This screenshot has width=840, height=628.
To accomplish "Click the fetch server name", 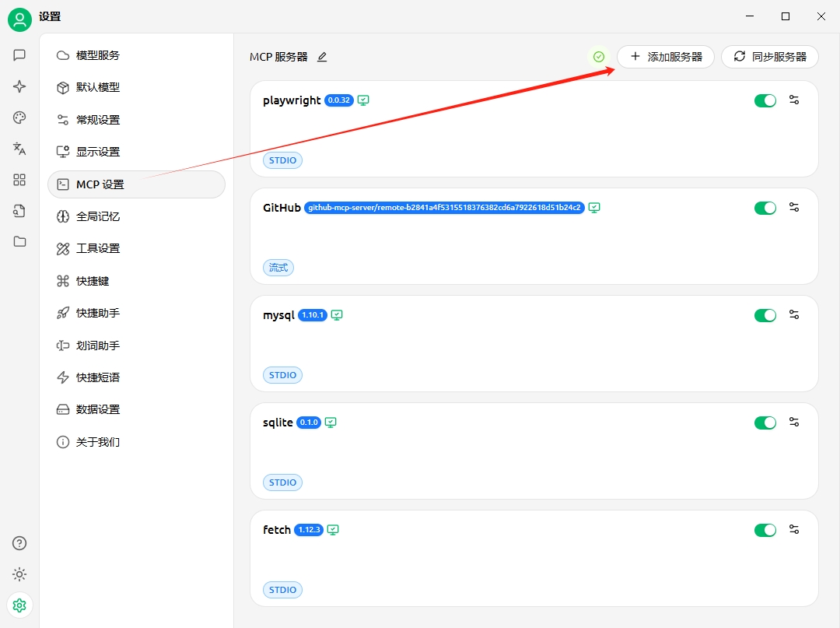I will 276,530.
